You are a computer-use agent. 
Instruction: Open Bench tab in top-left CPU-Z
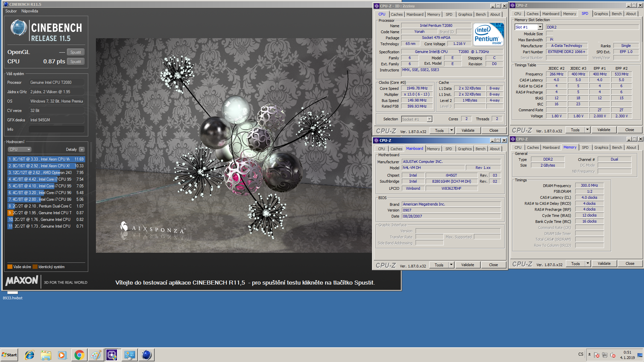[481, 14]
